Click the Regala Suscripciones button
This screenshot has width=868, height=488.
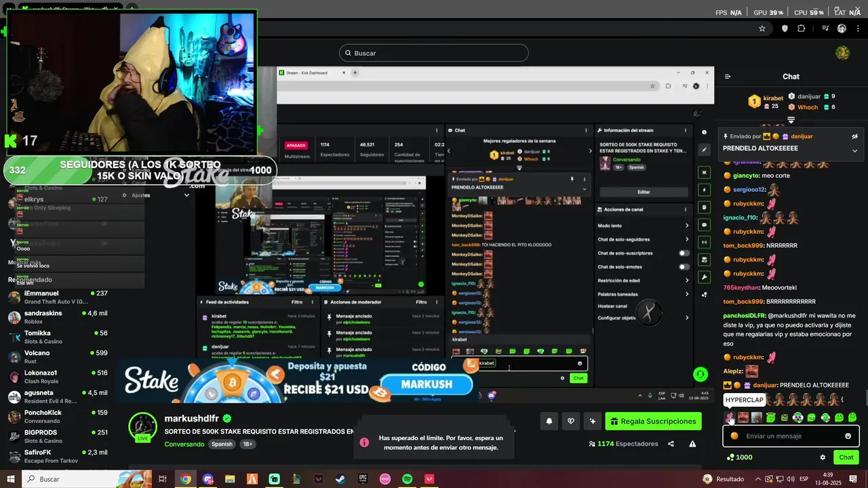coord(653,422)
